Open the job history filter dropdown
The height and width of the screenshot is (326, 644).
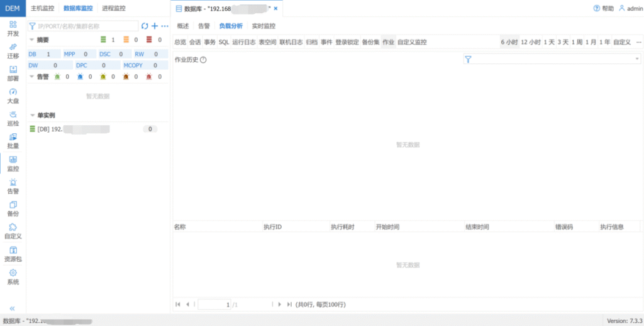point(636,59)
